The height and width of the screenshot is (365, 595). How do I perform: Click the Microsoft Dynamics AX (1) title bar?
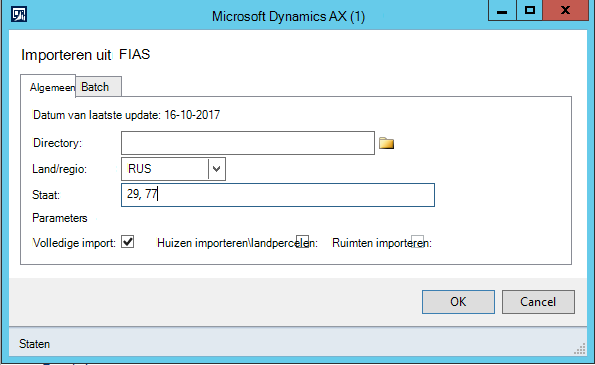tap(288, 16)
